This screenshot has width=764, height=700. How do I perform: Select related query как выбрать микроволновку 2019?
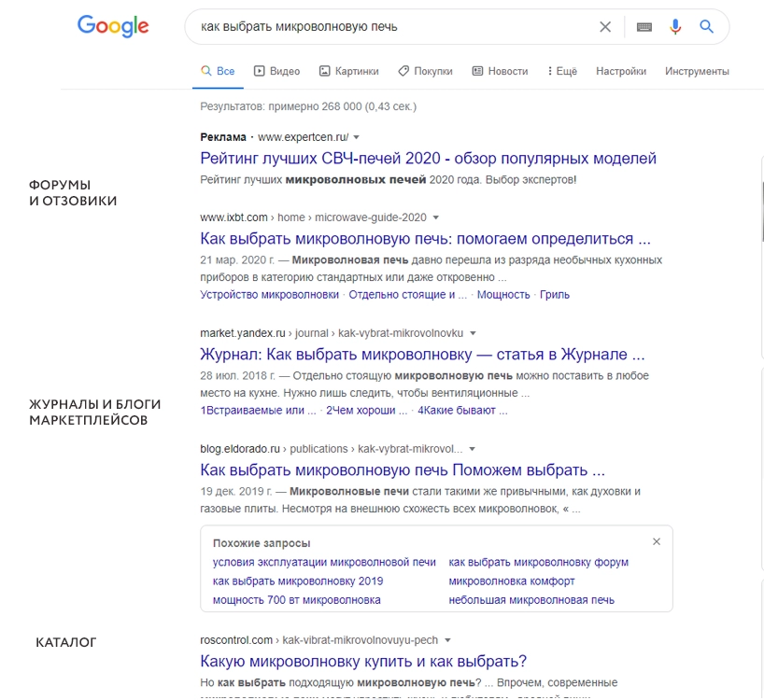click(298, 581)
